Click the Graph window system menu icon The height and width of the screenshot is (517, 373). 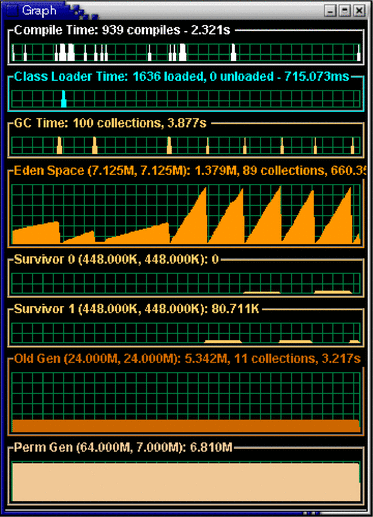click(12, 10)
